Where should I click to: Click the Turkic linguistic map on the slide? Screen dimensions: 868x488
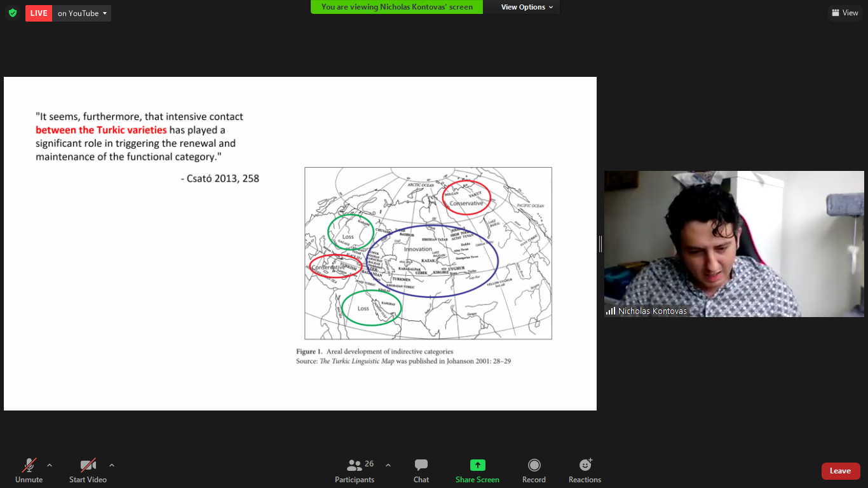point(428,253)
